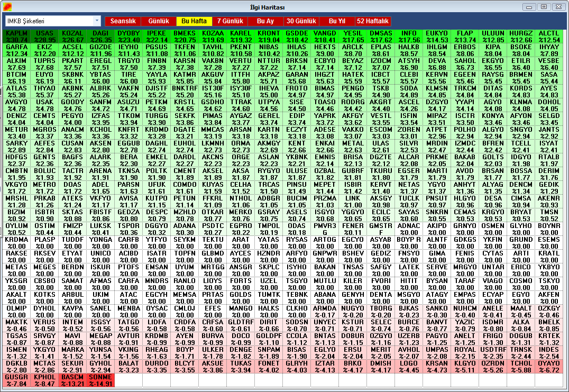Select the VESTL %3.55 cell
The image size is (569, 392).
[381, 119]
